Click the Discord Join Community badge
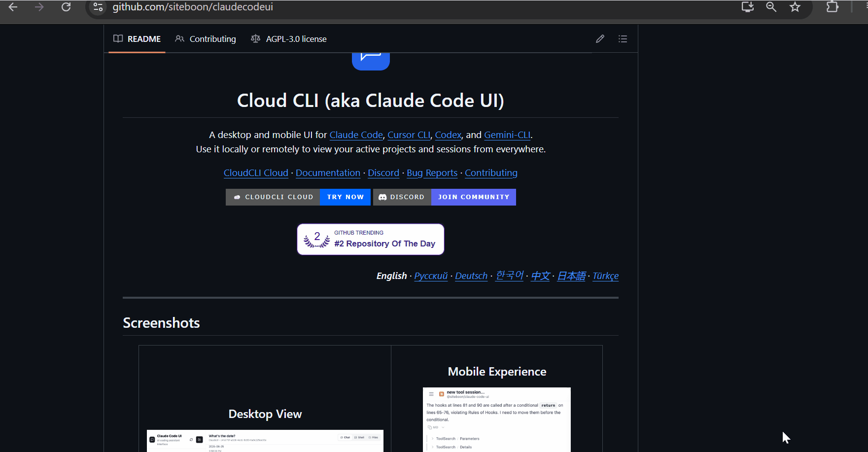Viewport: 868px width, 452px height. [445, 197]
